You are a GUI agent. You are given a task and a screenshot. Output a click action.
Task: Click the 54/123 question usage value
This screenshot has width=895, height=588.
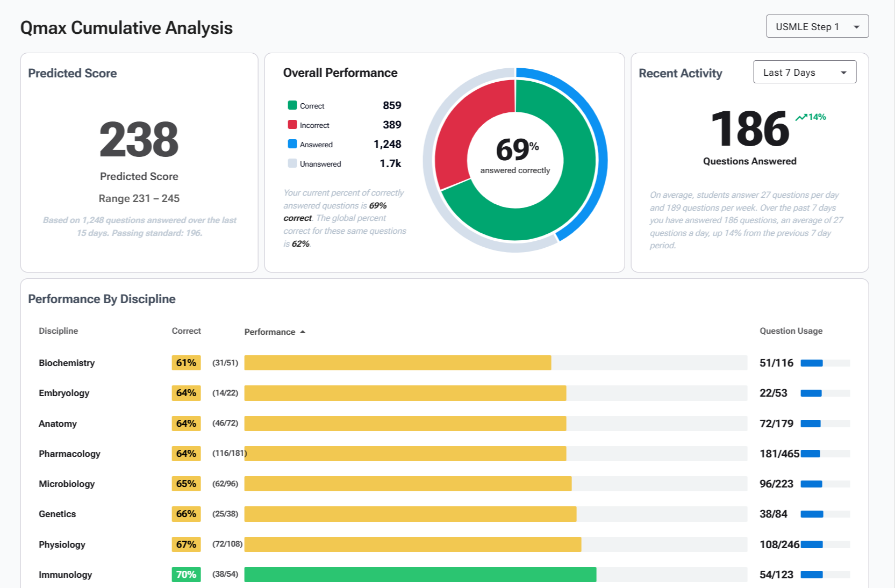coord(776,575)
